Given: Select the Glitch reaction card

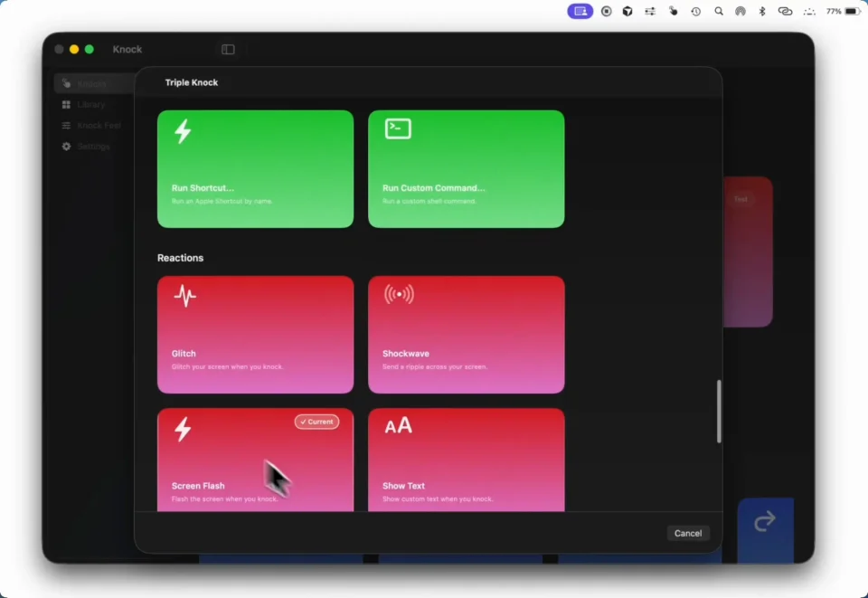Looking at the screenshot, I should [x=255, y=335].
